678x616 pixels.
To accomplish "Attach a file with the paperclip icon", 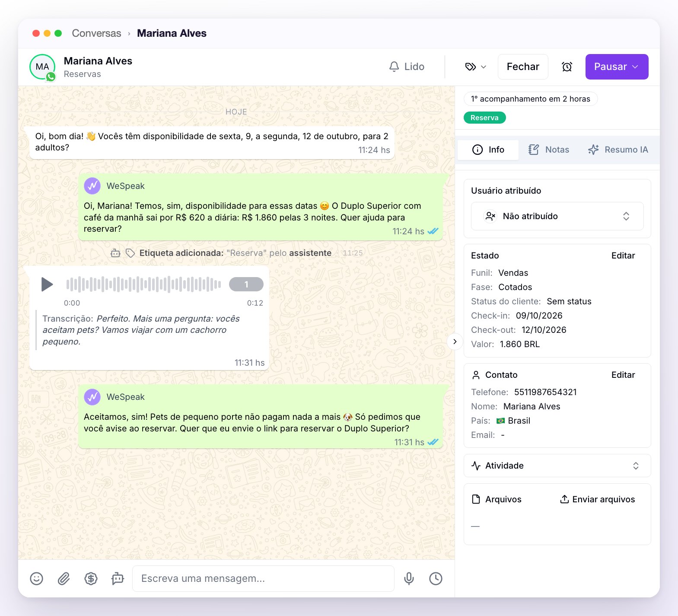I will [64, 578].
